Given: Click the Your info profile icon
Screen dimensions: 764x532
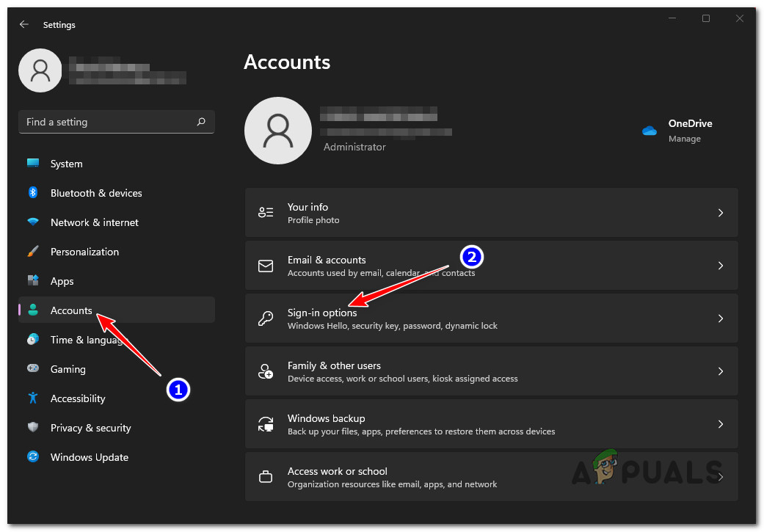Looking at the screenshot, I should tap(266, 212).
